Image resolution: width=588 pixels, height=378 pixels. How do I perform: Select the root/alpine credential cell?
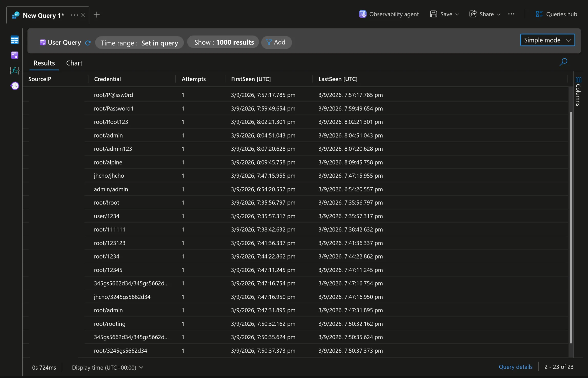(x=108, y=162)
